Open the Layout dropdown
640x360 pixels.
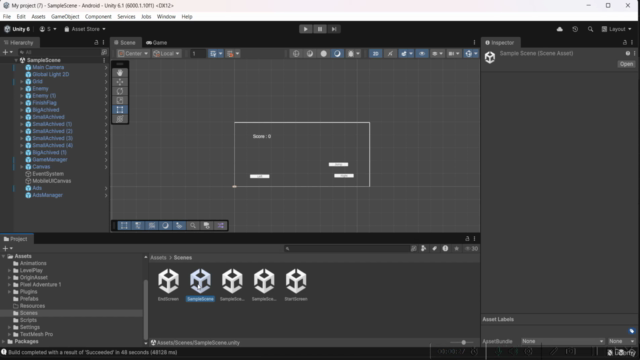616,29
